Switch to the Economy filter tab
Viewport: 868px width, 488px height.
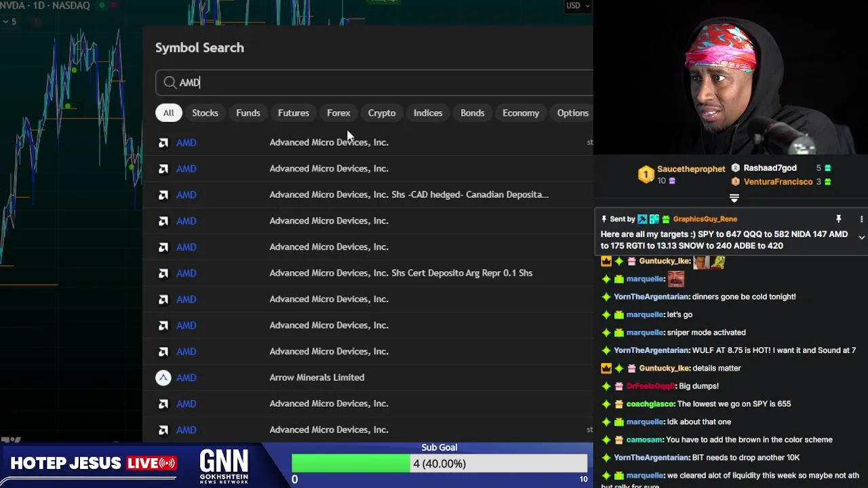[x=521, y=113]
